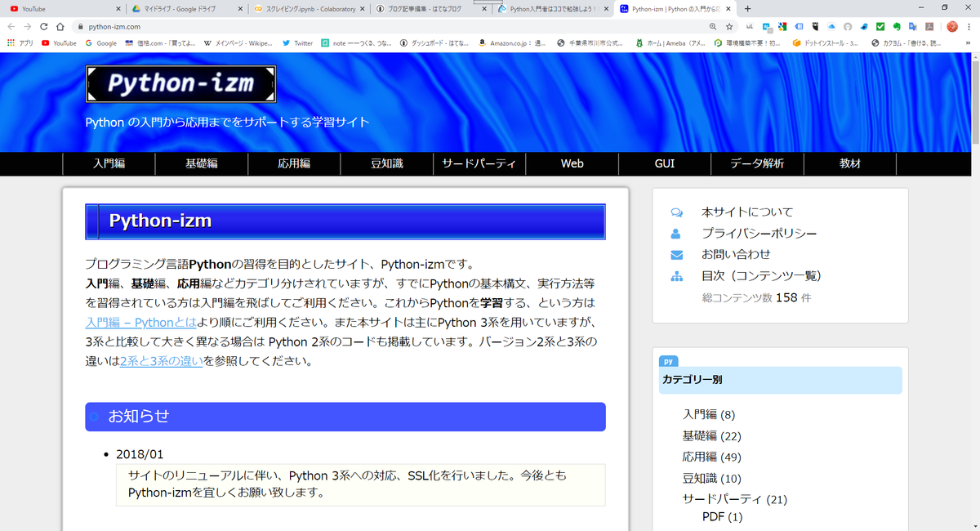Open 目次（コンテンツ一覧）sidebar link
980x531 pixels.
[x=761, y=275]
